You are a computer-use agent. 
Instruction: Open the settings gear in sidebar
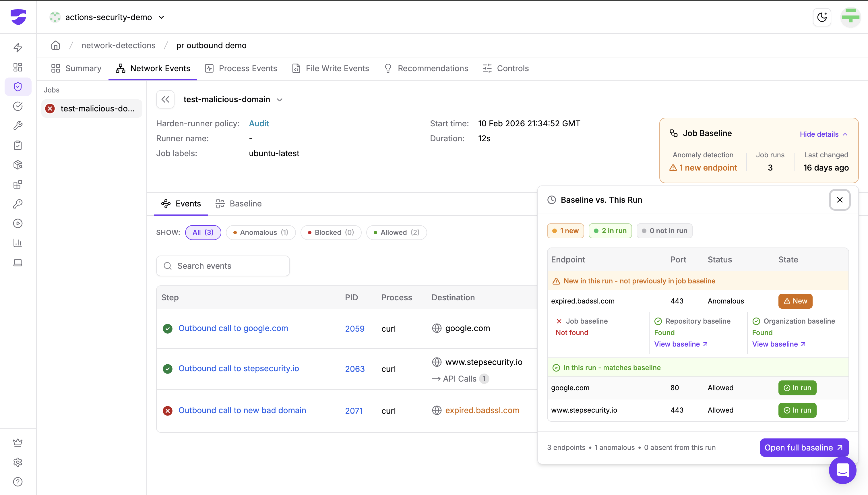(x=18, y=462)
